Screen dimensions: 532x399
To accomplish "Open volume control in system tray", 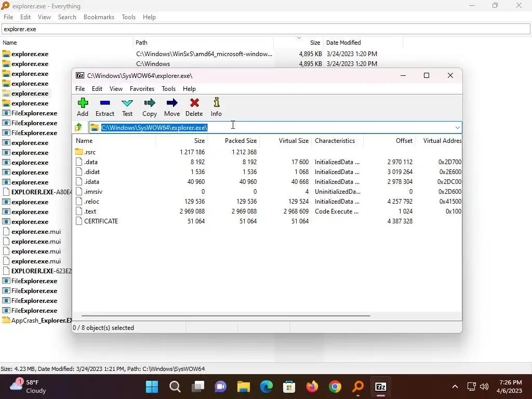I will tap(484, 387).
